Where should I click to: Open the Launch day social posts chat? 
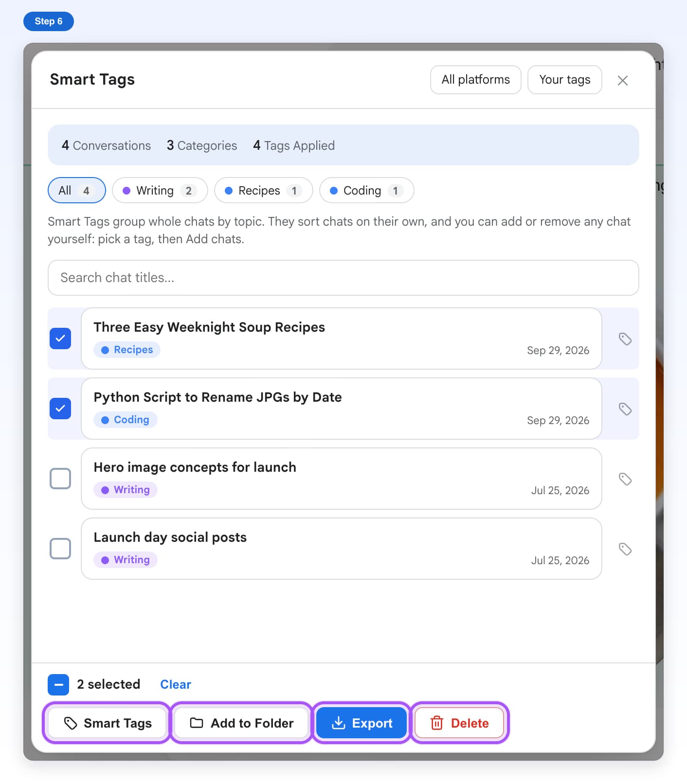(342, 549)
